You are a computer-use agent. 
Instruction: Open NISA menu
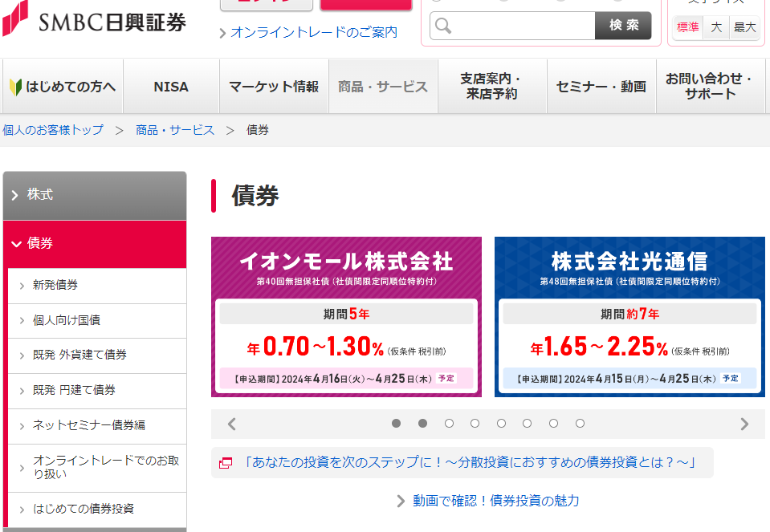[x=171, y=87]
